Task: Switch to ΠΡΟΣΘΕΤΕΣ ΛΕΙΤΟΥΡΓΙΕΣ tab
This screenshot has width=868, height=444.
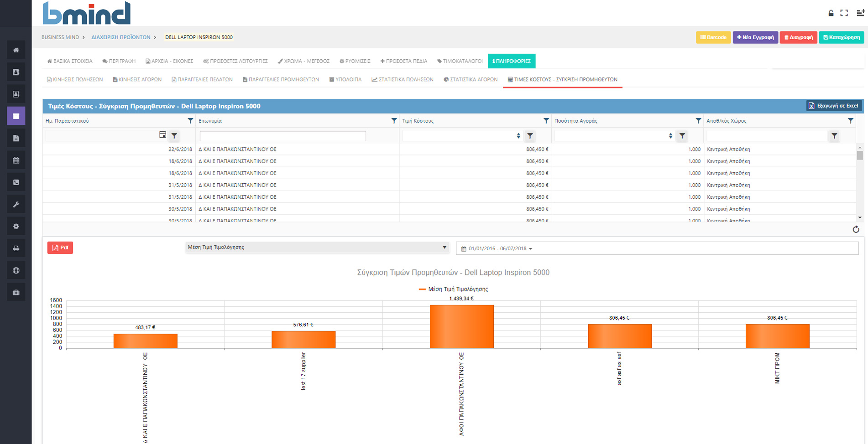Action: (x=235, y=61)
